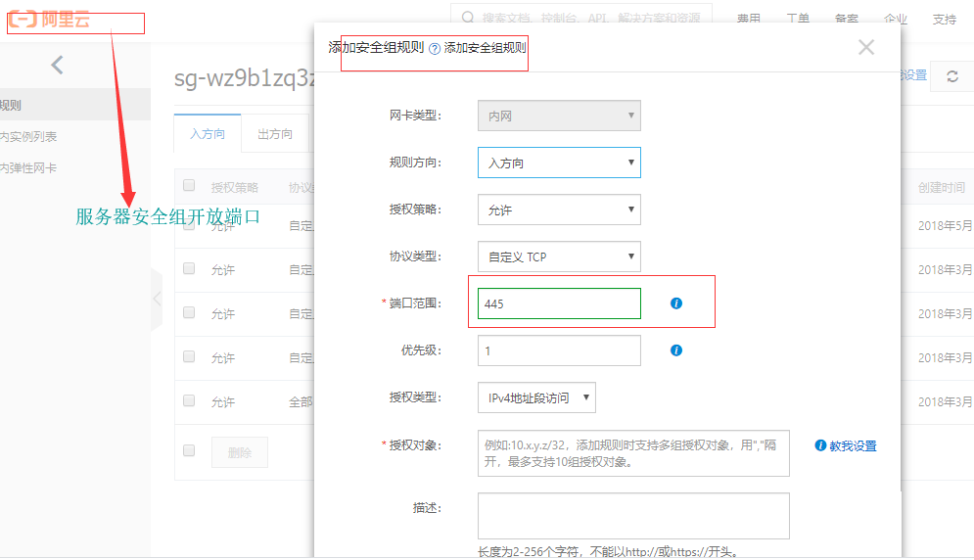This screenshot has width=974, height=560.
Task: Collapse the sidebar using the handle arrow
Action: pos(157,298)
